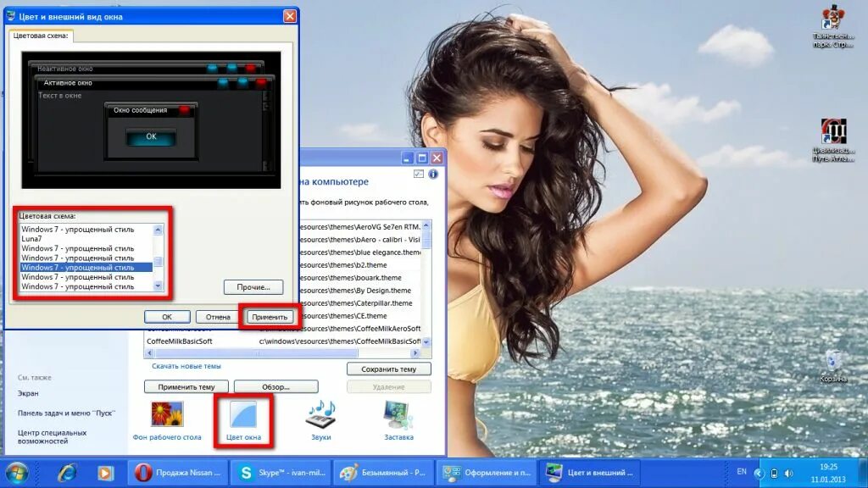The image size is (868, 488).
Task: Switch to Skype taskbar button
Action: [x=281, y=473]
